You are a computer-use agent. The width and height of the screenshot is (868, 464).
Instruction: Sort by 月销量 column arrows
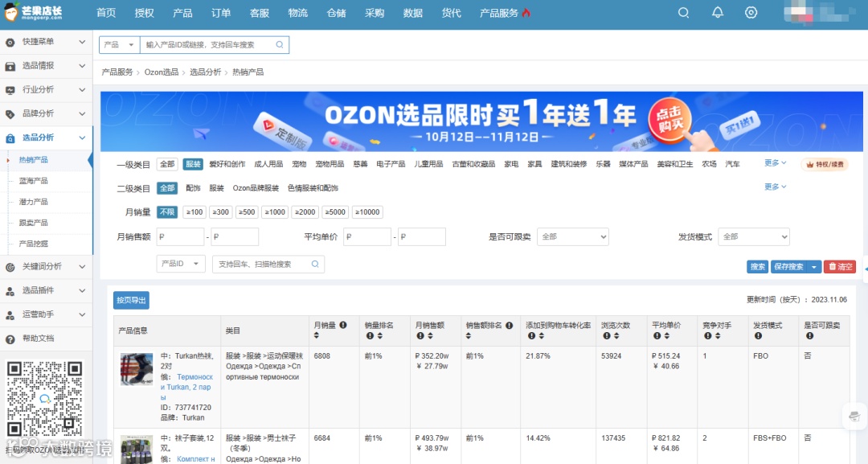coord(317,335)
